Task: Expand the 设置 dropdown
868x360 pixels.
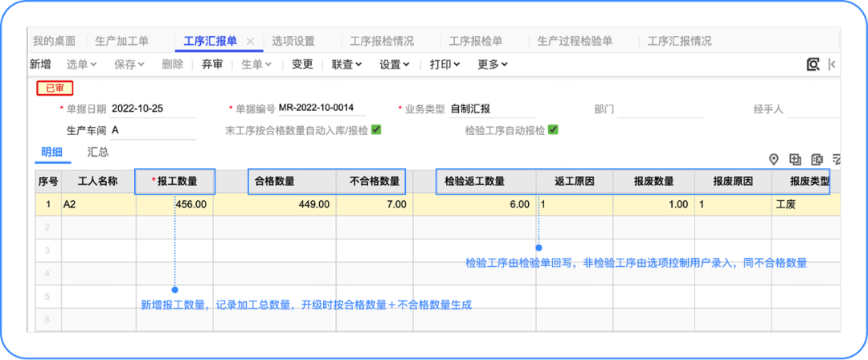Action: [395, 64]
